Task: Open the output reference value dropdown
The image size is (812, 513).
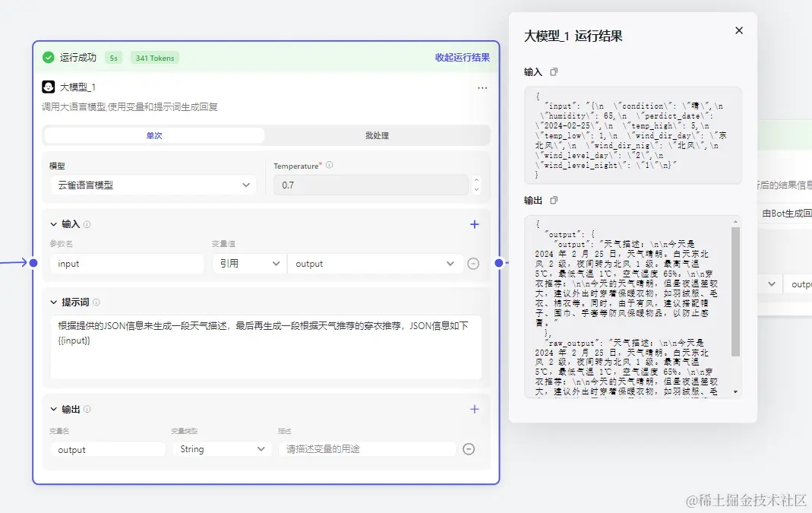Action: 375,264
